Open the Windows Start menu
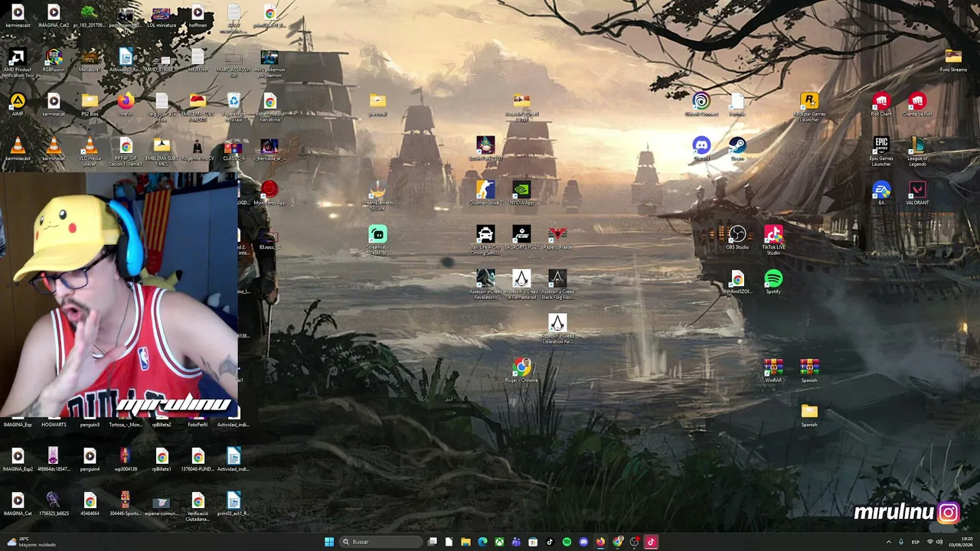 tap(329, 542)
